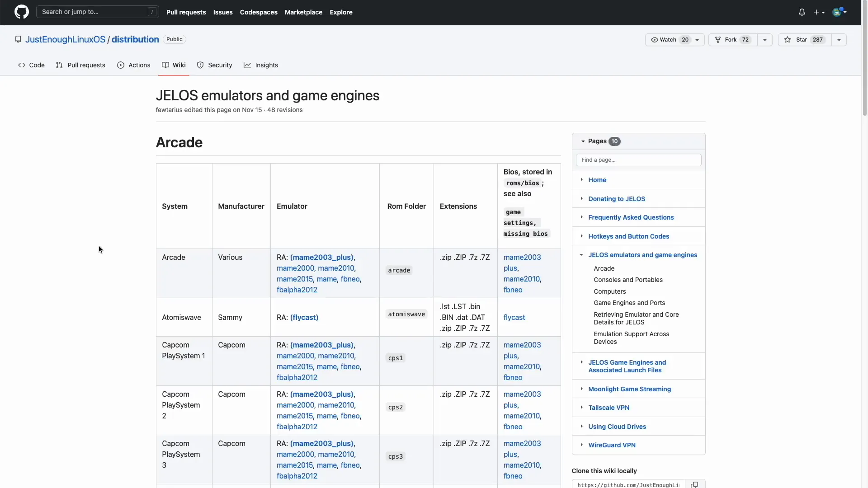Collapse JELOS emulators and game engines arrow
The width and height of the screenshot is (868, 488).
(x=581, y=255)
